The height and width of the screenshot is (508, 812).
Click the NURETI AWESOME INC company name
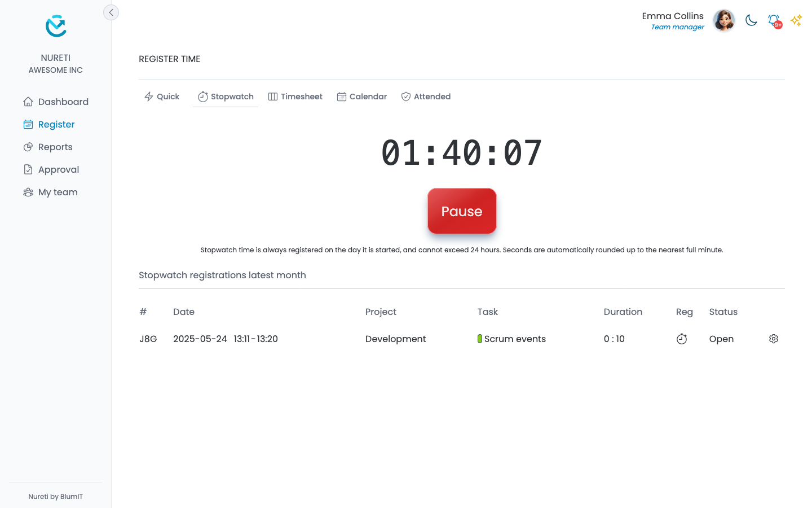56,64
